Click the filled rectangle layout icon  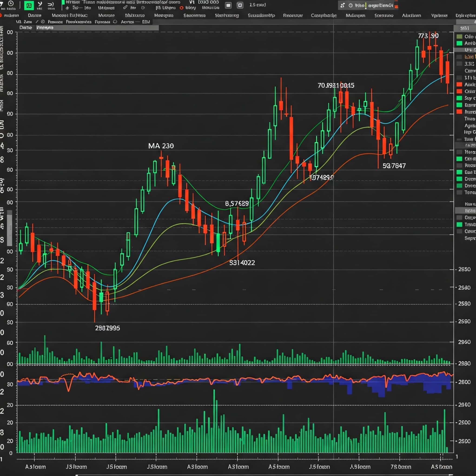point(228,5)
